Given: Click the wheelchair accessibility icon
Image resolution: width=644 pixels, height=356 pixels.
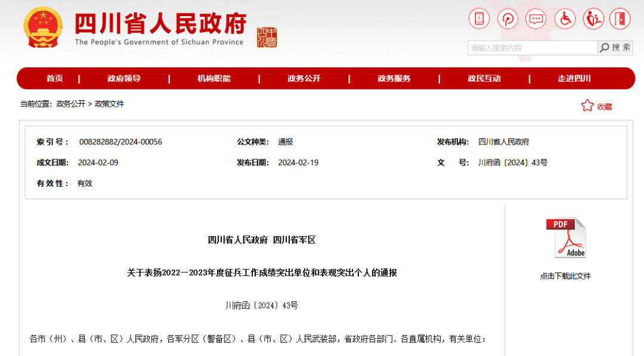Looking at the screenshot, I should pos(565,18).
